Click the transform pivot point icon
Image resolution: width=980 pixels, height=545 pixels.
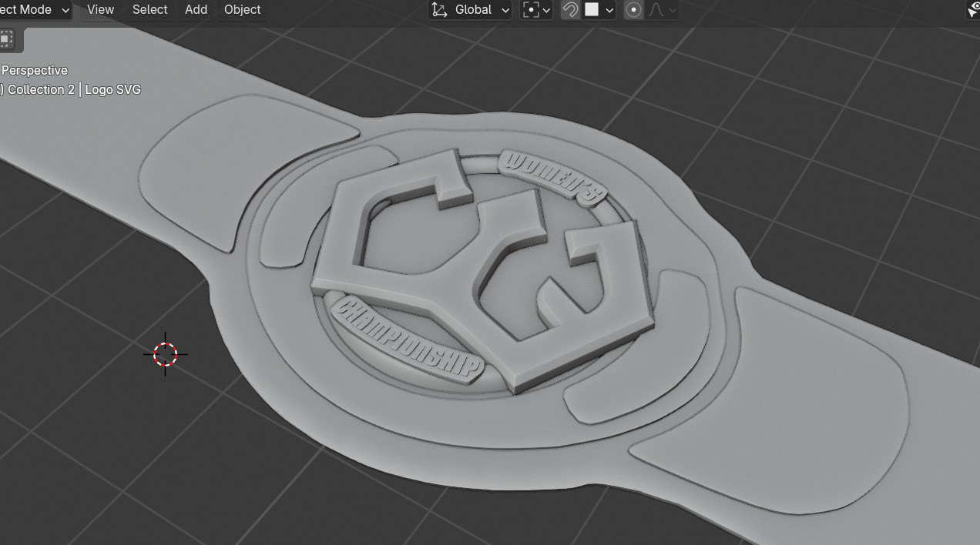pos(530,9)
